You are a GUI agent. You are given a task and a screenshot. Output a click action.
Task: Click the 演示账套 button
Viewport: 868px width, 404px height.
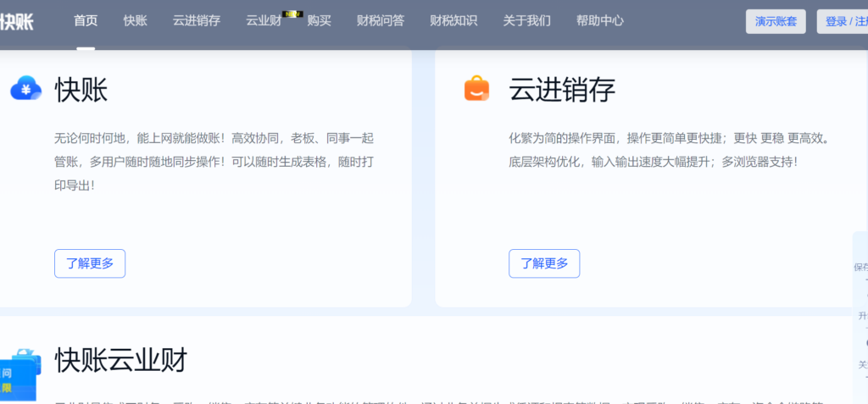[775, 22]
